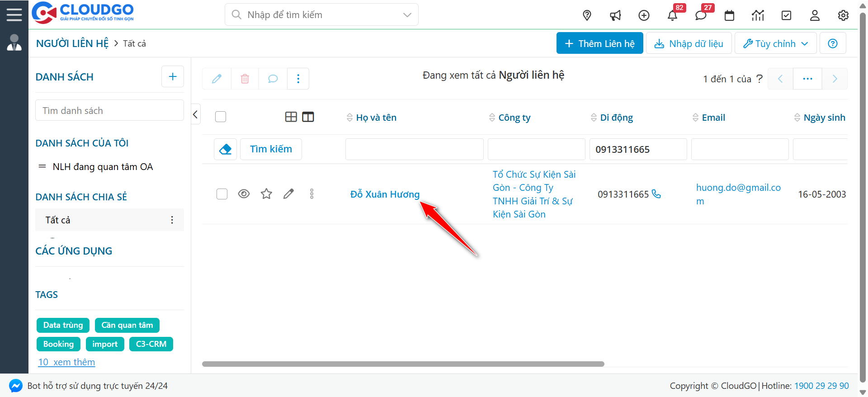Viewport: 868px width, 397px height.
Task: Click Thêm Liên hệ button
Action: tap(599, 43)
